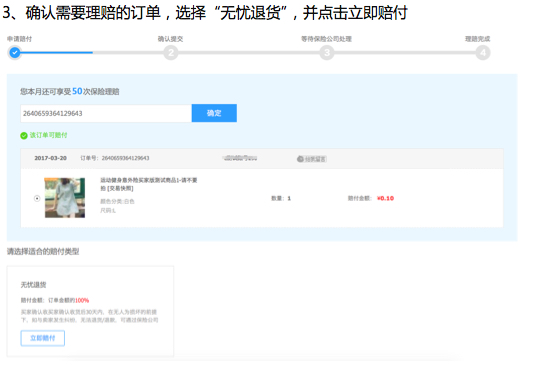Click the order number input field
This screenshot has width=534, height=365.
point(106,113)
